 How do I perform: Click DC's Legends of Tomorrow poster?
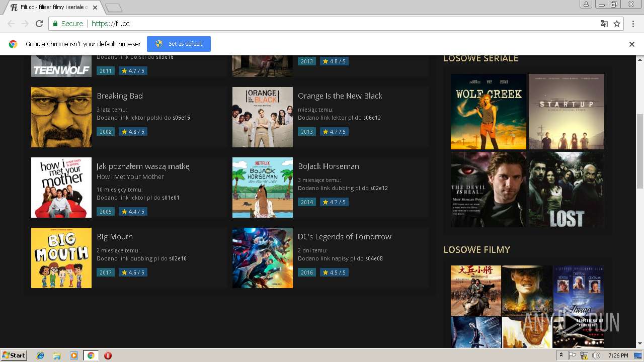point(263,258)
